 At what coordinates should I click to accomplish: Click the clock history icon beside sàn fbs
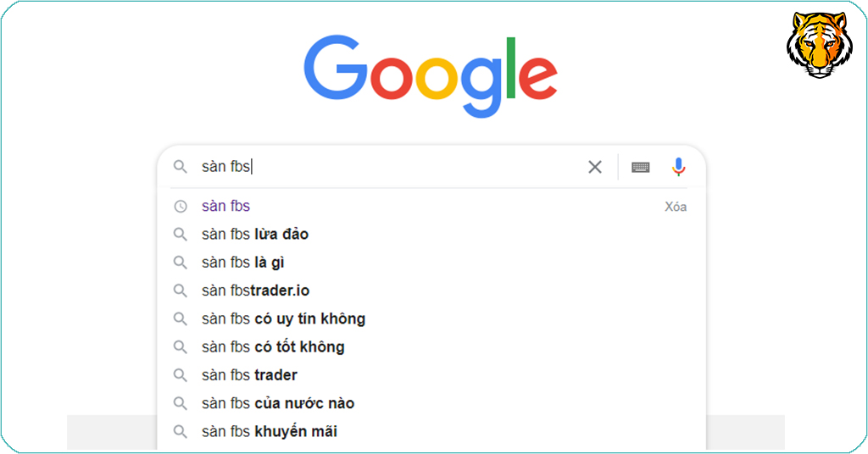click(180, 206)
